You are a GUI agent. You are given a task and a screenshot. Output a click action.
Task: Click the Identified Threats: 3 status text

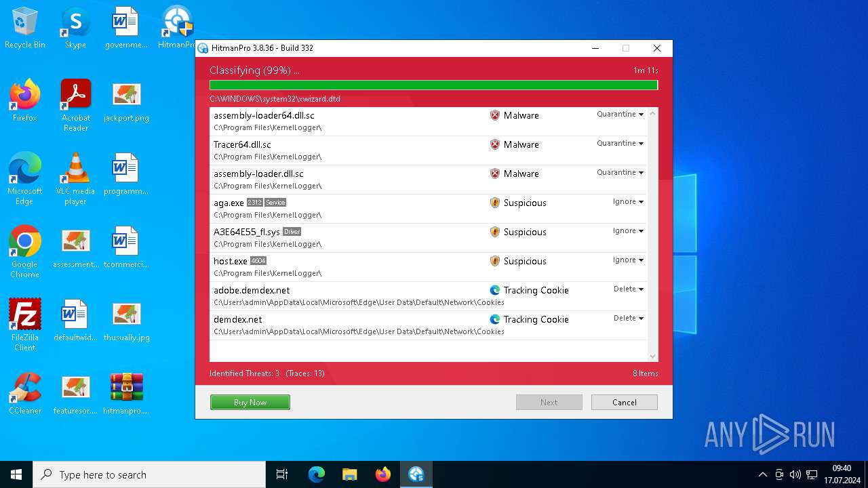[x=244, y=373]
